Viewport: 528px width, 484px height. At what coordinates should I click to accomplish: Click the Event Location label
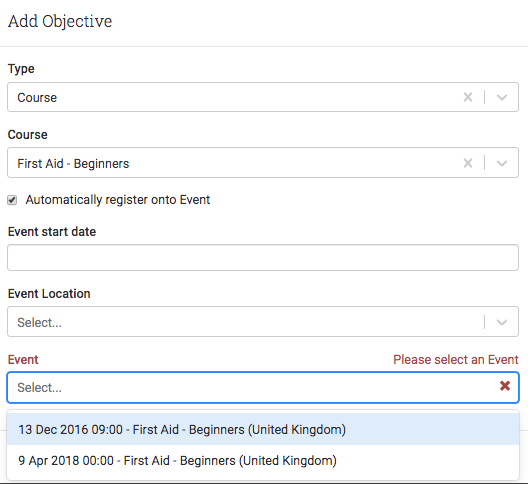pos(49,294)
